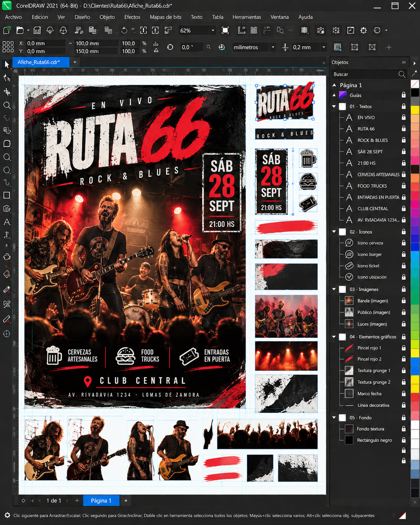The height and width of the screenshot is (525, 420).
Task: Click the New document icon
Action: coord(7,30)
